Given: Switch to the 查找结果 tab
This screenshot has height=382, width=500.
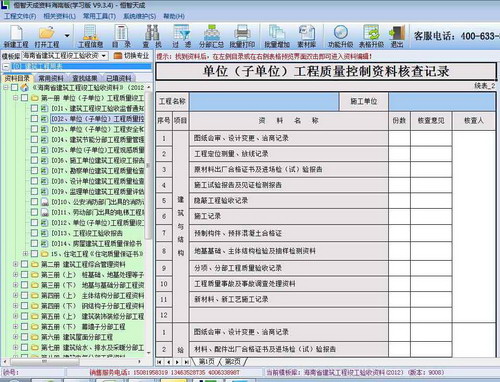Looking at the screenshot, I should 85,78.
